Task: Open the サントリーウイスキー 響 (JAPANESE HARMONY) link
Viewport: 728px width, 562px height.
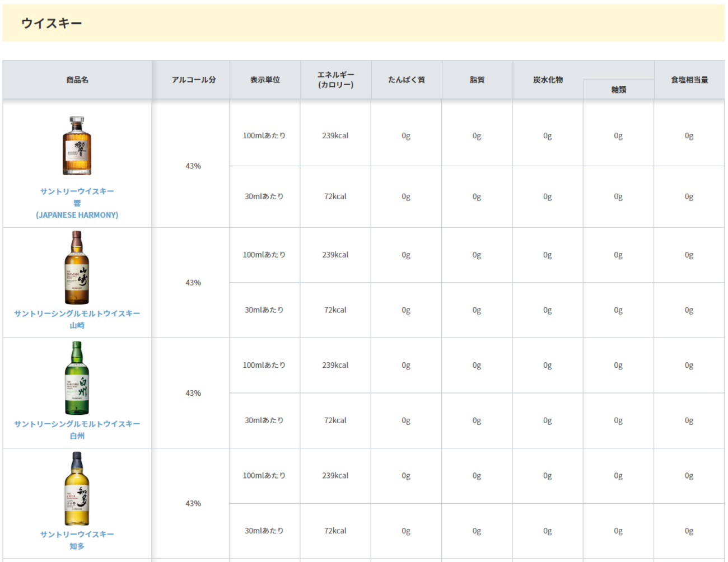Action: point(77,203)
